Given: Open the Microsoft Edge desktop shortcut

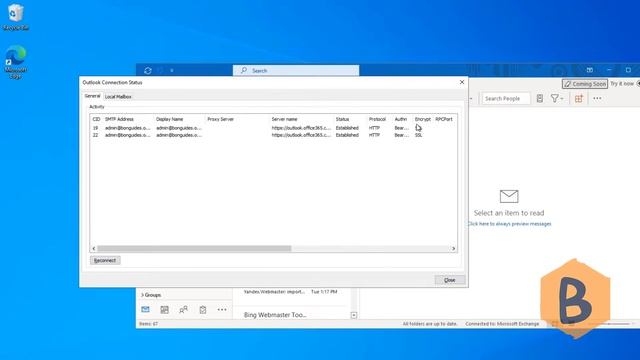Looking at the screenshot, I should (16, 62).
